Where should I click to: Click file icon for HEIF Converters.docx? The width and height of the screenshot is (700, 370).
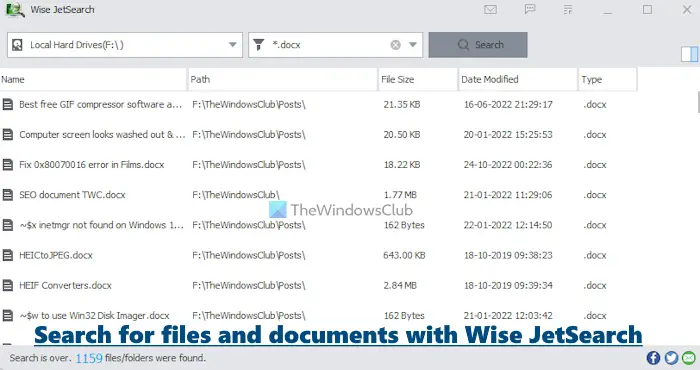click(x=8, y=285)
